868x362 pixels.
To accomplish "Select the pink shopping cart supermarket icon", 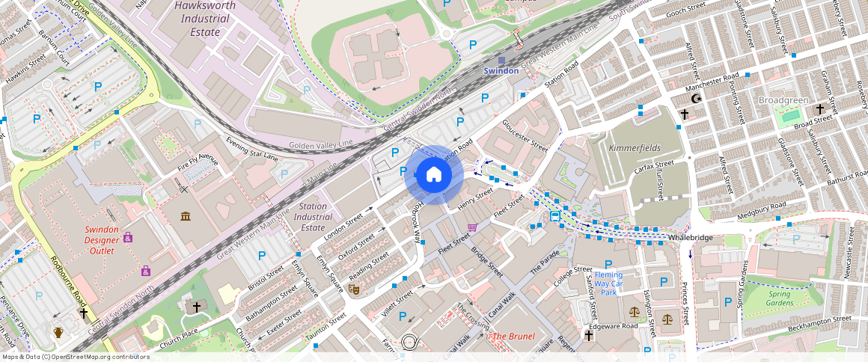I will pyautogui.click(x=472, y=227).
